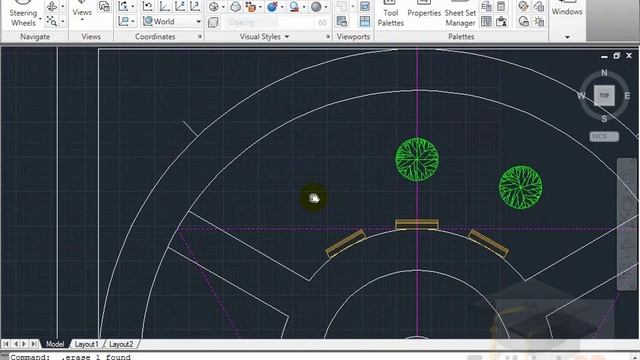Open the QuickCalc calculator icon
This screenshot has width=640, height=360.
point(501,6)
